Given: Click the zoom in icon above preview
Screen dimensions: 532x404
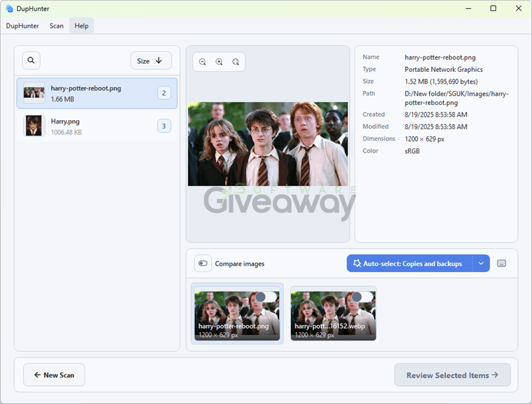Looking at the screenshot, I should pyautogui.click(x=219, y=61).
